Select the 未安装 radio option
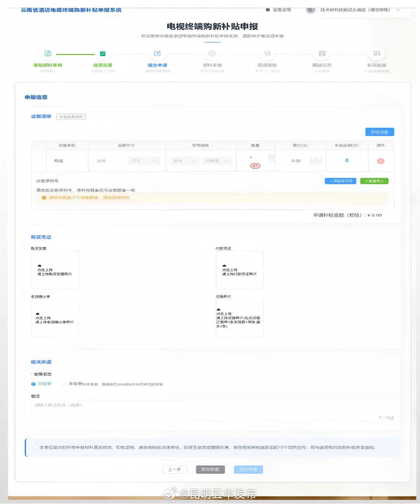The height and width of the screenshot is (504, 420). (65, 384)
